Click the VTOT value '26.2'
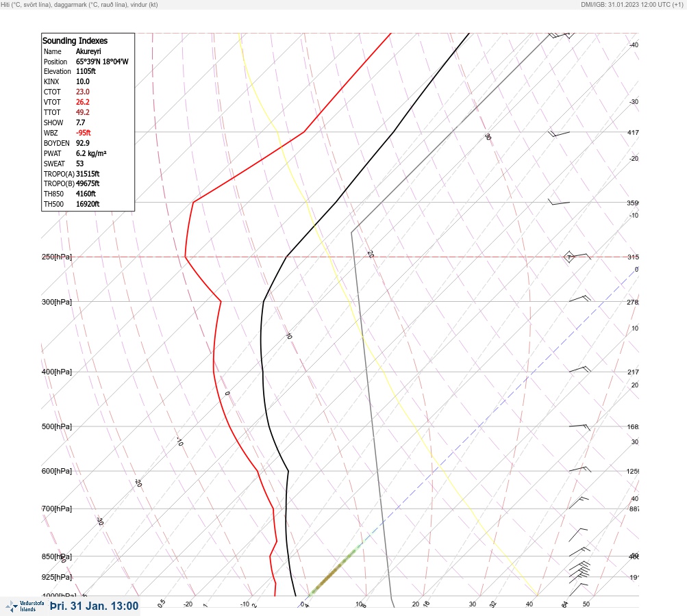This screenshot has height=616, width=687. [x=83, y=102]
